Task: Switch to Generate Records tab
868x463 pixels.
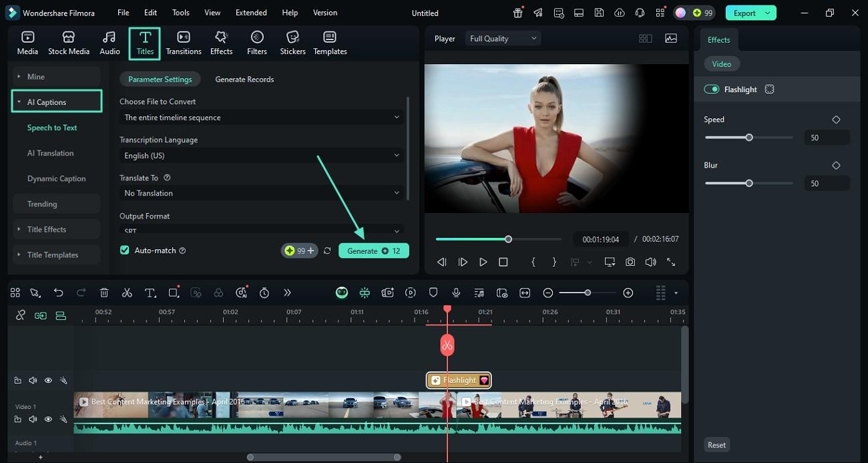Action: tap(244, 79)
